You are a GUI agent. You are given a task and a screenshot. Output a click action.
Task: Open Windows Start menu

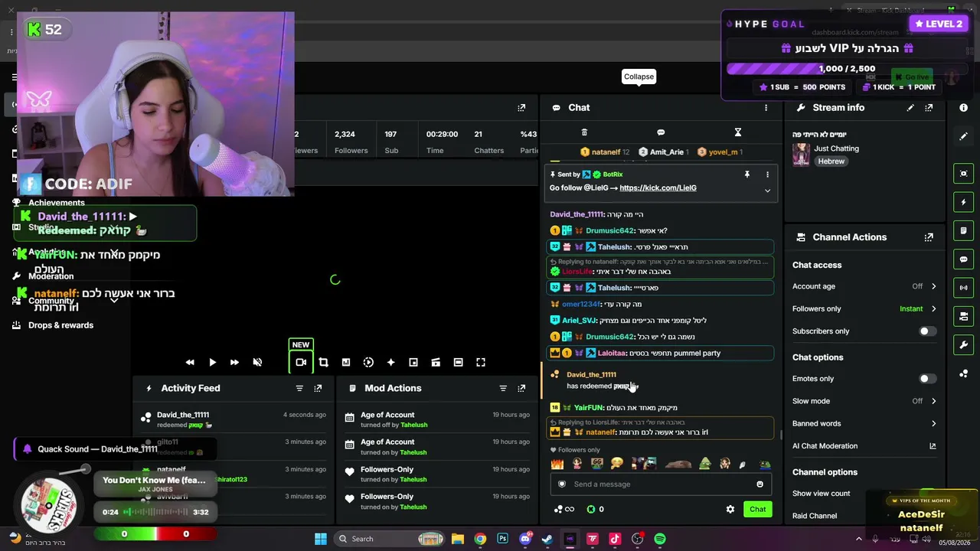[321, 539]
